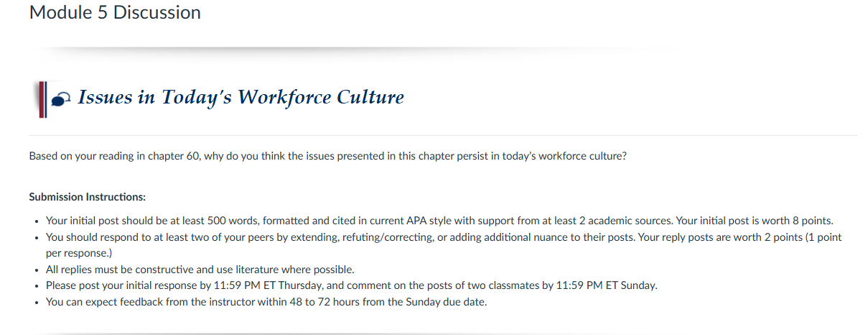Click the chapter 60 question paragraph
868x335 pixels.
pyautogui.click(x=327, y=155)
